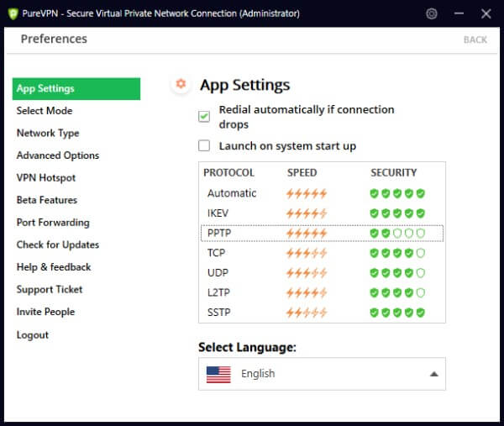Screen dimensions: 504x426
Task: Select the L2TP protocol row
Action: tap(322, 292)
